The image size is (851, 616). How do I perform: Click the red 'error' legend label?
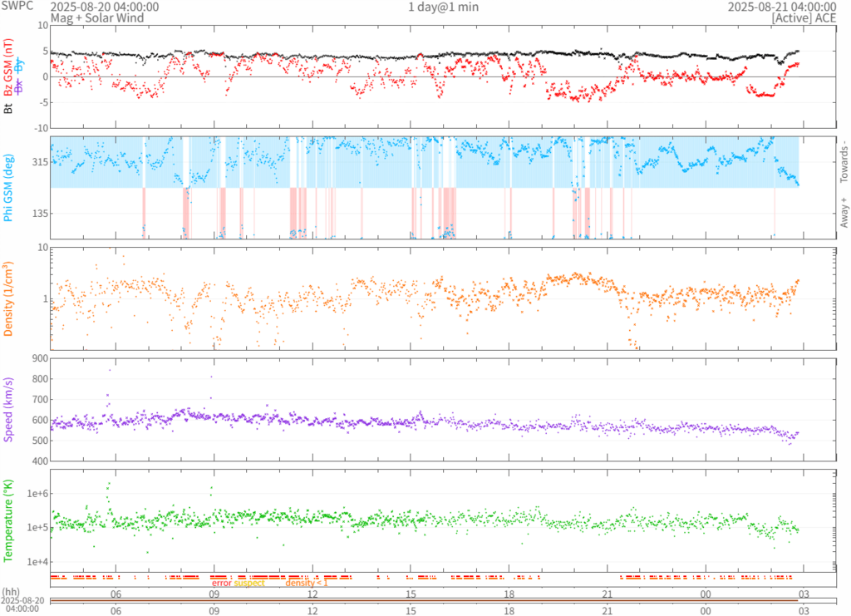click(221, 583)
